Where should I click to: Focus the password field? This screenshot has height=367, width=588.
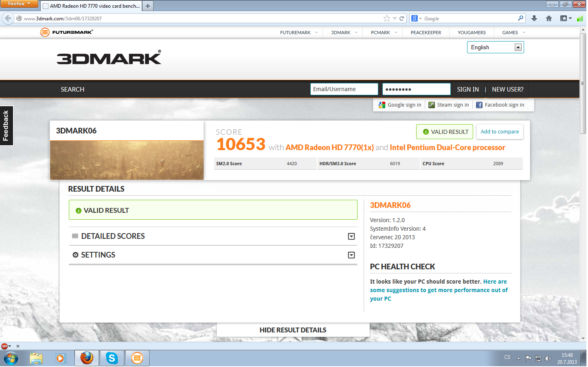point(416,89)
